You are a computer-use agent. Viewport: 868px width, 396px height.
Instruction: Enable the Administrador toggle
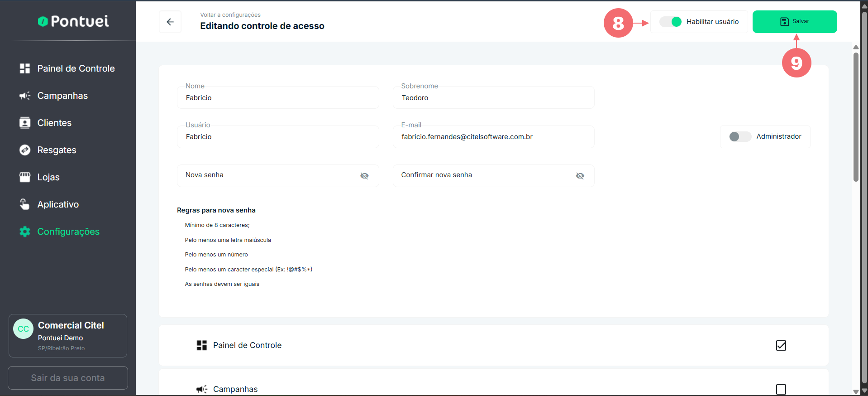(739, 136)
